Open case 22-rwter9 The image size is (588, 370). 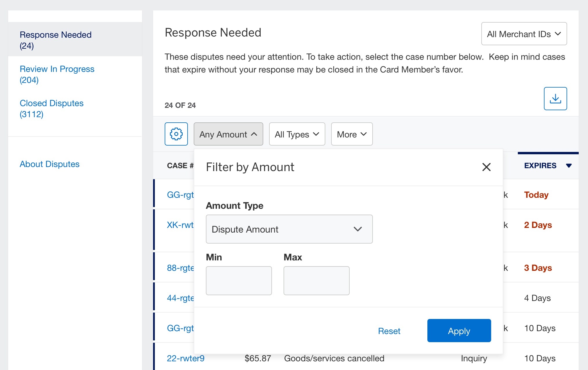point(186,358)
